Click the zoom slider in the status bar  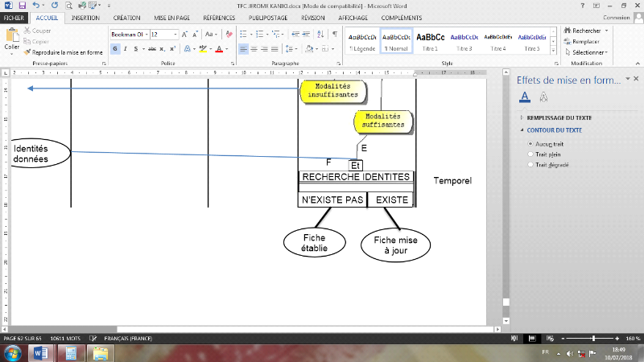tap(592, 339)
